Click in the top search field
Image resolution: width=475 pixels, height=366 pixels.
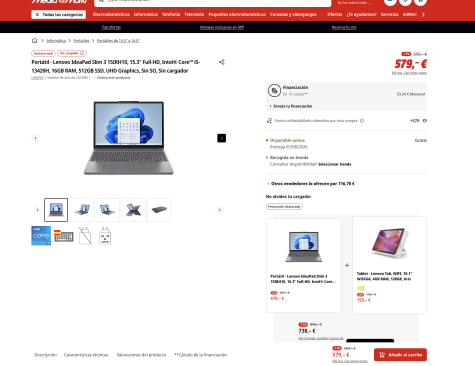coord(213,2)
